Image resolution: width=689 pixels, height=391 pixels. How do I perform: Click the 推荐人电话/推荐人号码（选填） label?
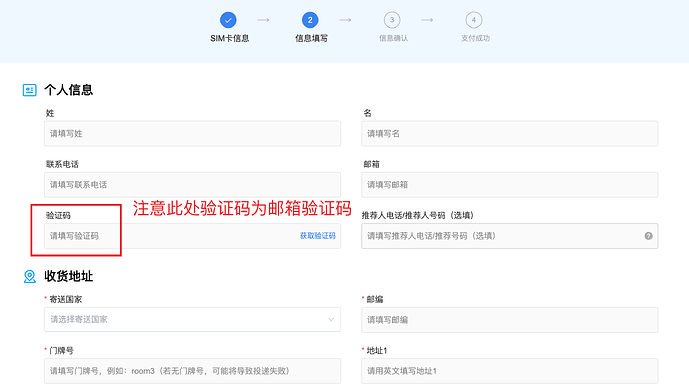pyautogui.click(x=417, y=215)
